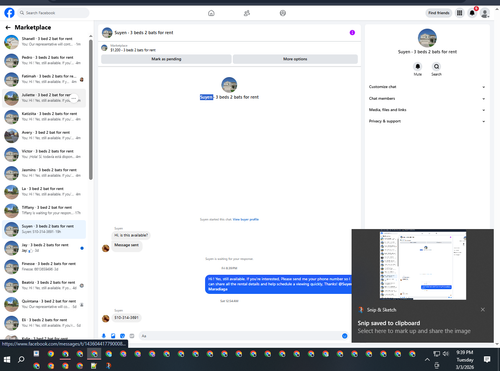Open the Jasmino conversation
500x371 pixels.
[x=44, y=173]
